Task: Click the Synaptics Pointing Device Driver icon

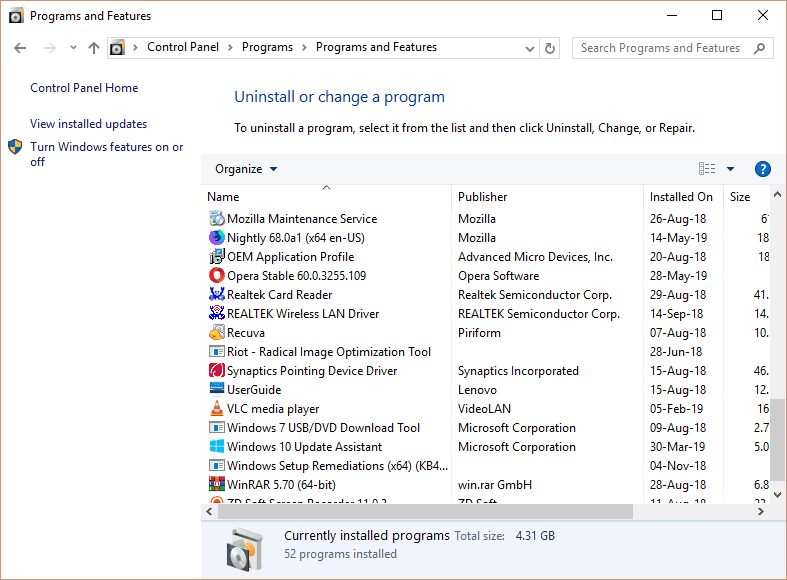Action: coord(216,370)
